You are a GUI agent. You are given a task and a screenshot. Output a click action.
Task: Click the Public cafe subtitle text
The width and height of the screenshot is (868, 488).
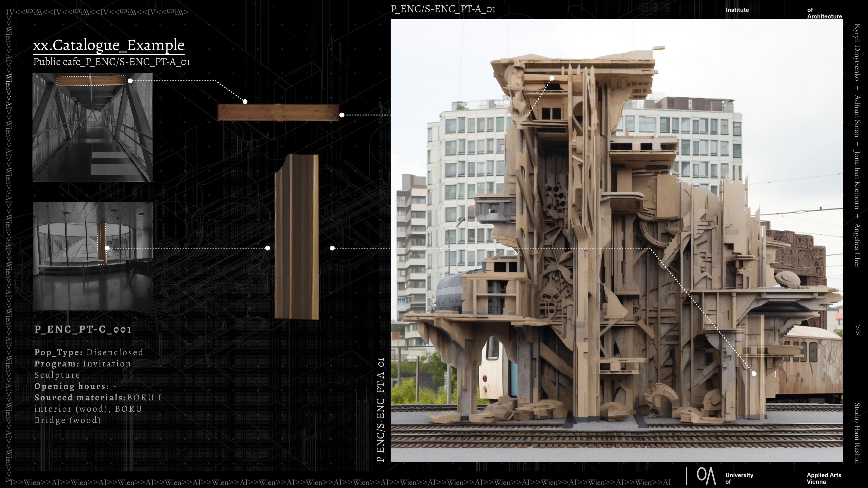tap(111, 62)
